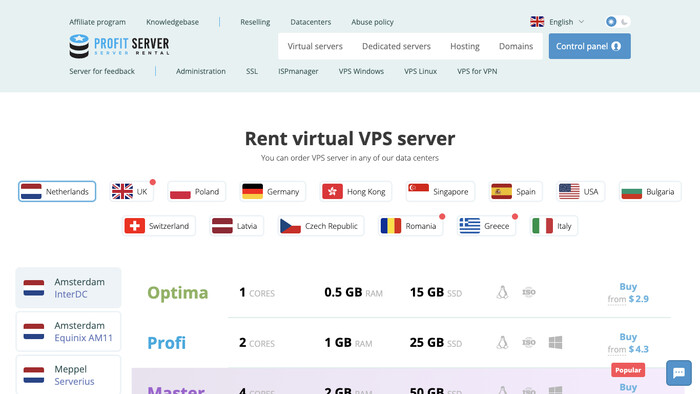Open the Reselling link
Viewport: 700px width, 394px height.
tap(255, 22)
